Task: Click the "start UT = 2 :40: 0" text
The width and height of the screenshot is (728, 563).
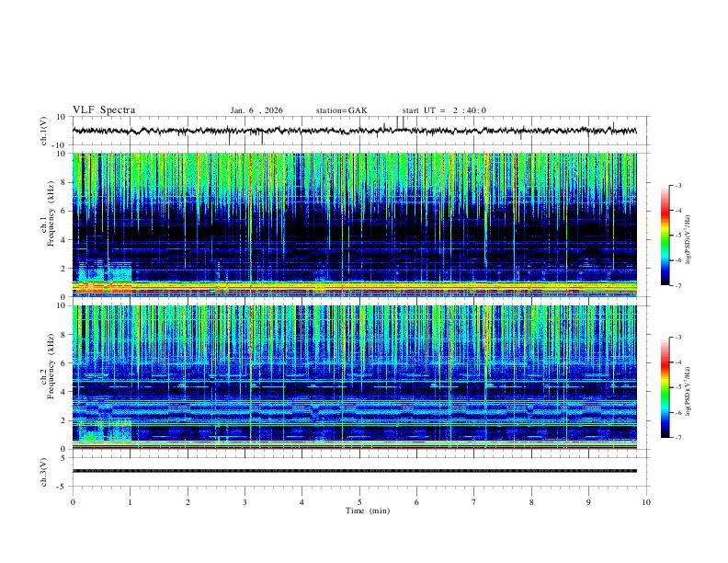Action: pos(444,110)
